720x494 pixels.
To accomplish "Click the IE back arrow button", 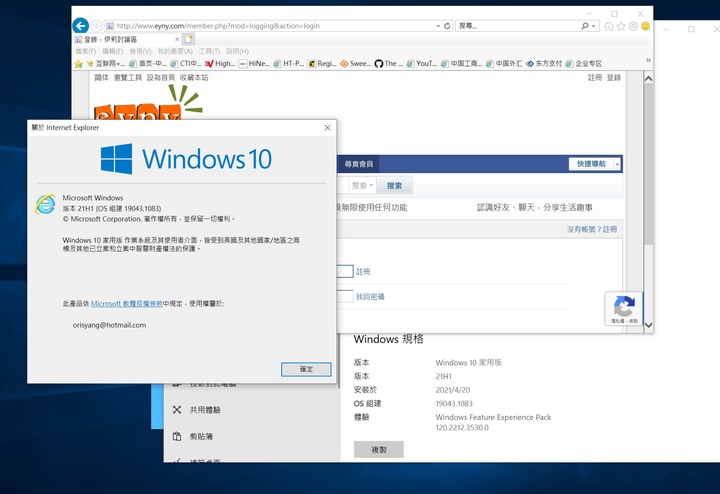I will 81,25.
